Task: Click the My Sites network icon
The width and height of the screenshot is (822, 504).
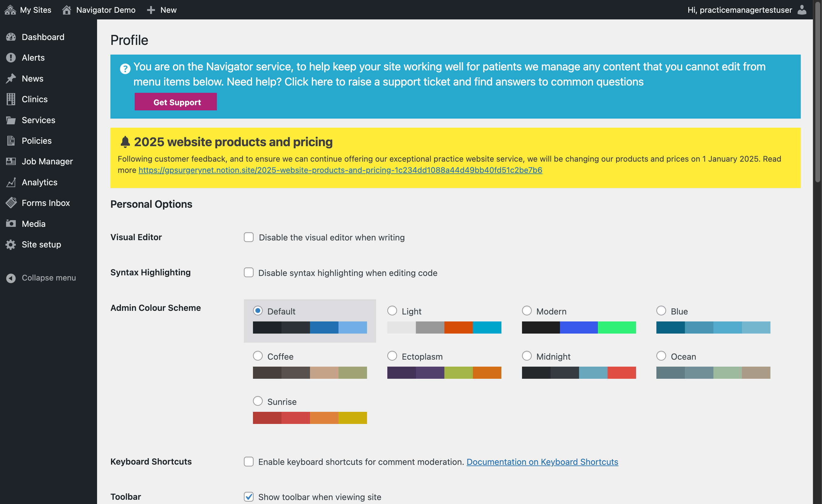Action: coord(10,10)
